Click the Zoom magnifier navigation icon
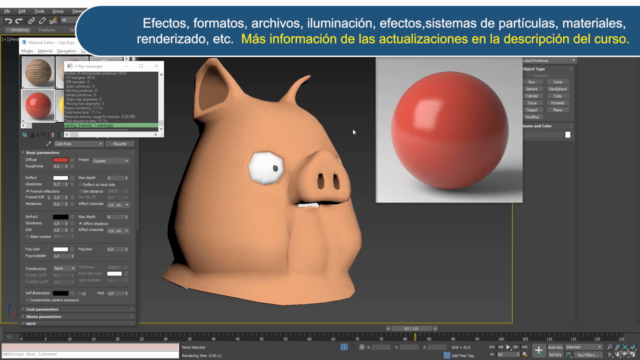 tap(609, 347)
